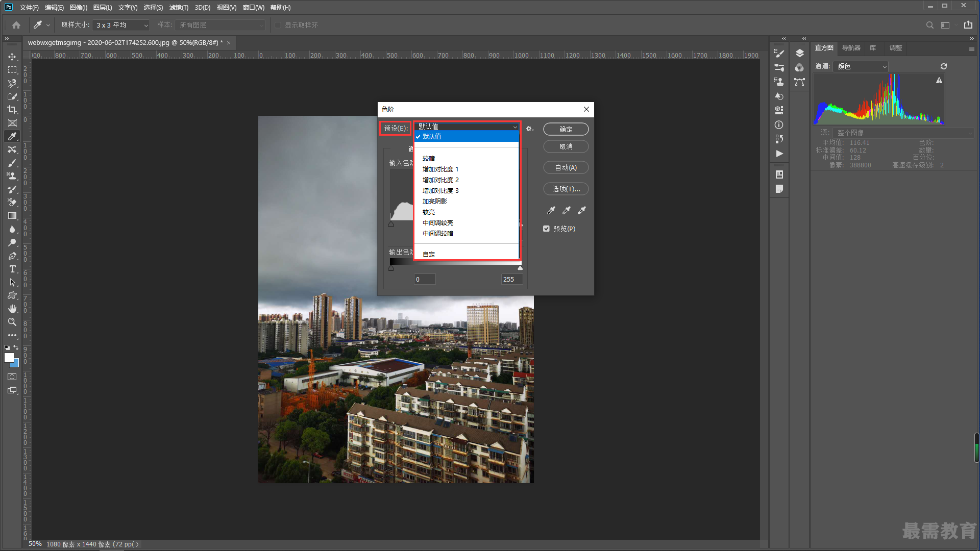Screen dimensions: 980x551
Task: Select the Eraser tool
Action: click(x=12, y=203)
